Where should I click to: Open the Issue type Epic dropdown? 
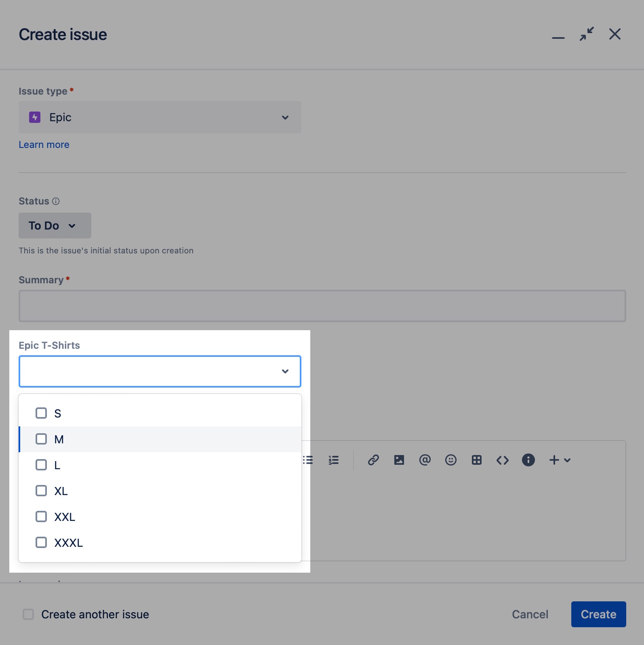pyautogui.click(x=160, y=117)
